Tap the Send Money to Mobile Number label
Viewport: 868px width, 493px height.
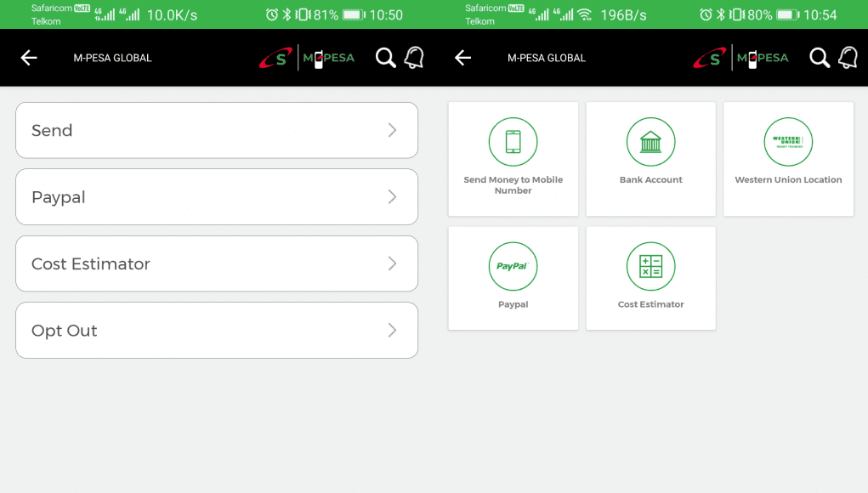coord(513,184)
